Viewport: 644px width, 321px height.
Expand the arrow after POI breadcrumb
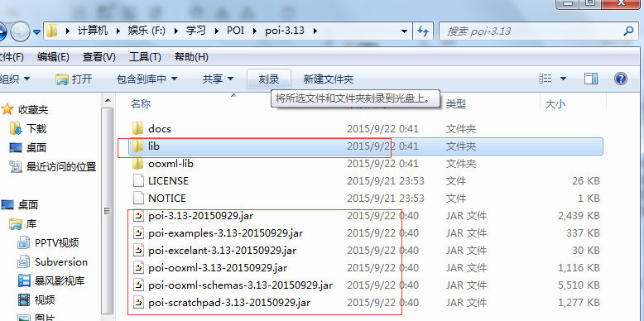[x=255, y=31]
